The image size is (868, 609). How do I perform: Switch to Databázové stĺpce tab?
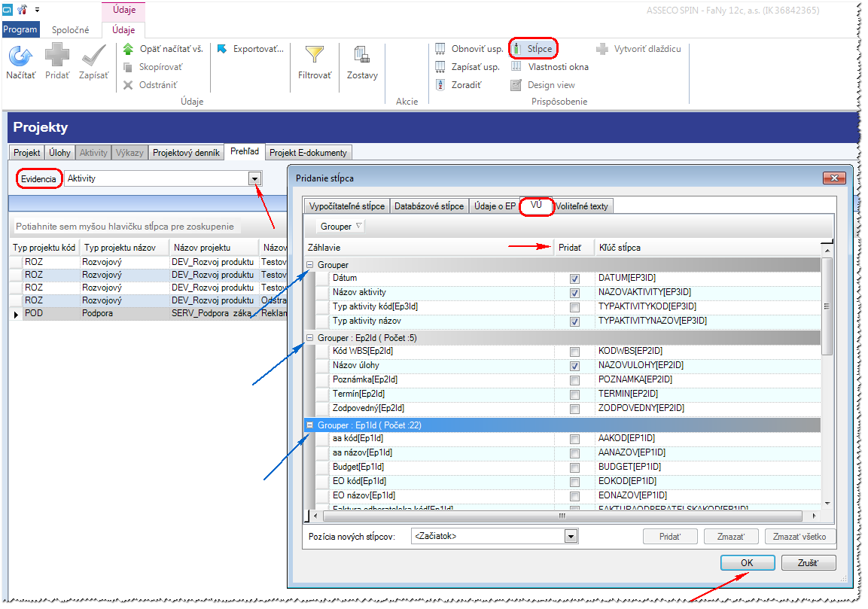click(x=429, y=206)
